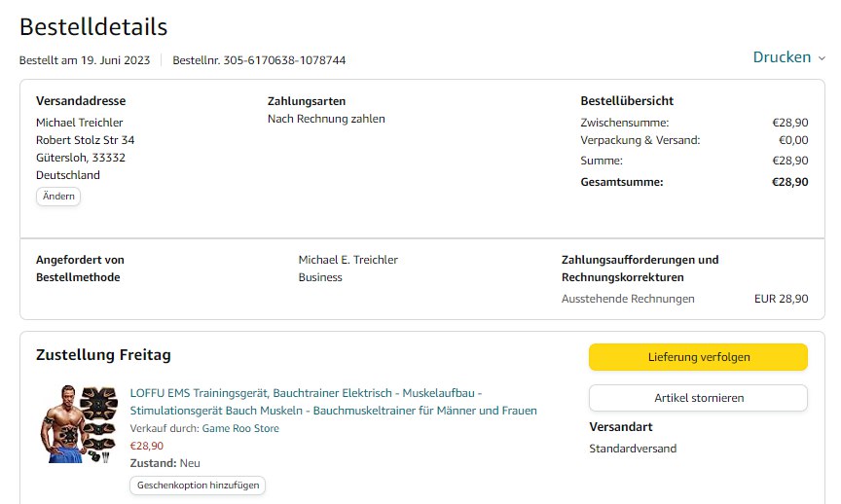Click the order number 305-6170638-1078744
The width and height of the screenshot is (841, 504).
[x=284, y=60]
